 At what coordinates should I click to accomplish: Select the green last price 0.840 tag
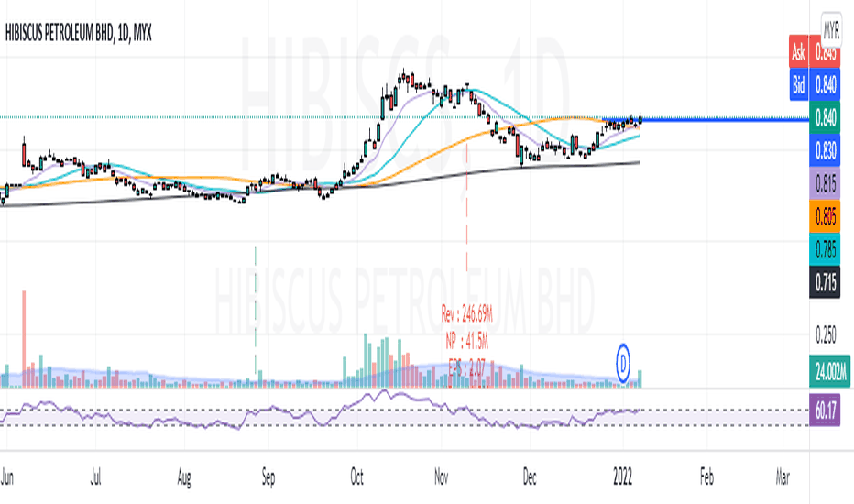825,117
